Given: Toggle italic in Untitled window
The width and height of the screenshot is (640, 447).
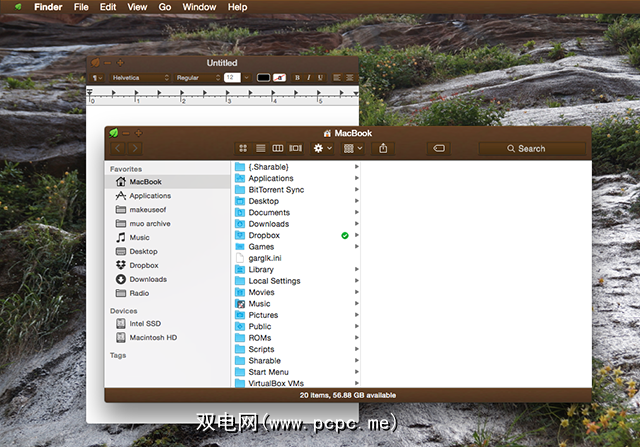Looking at the screenshot, I should [309, 78].
